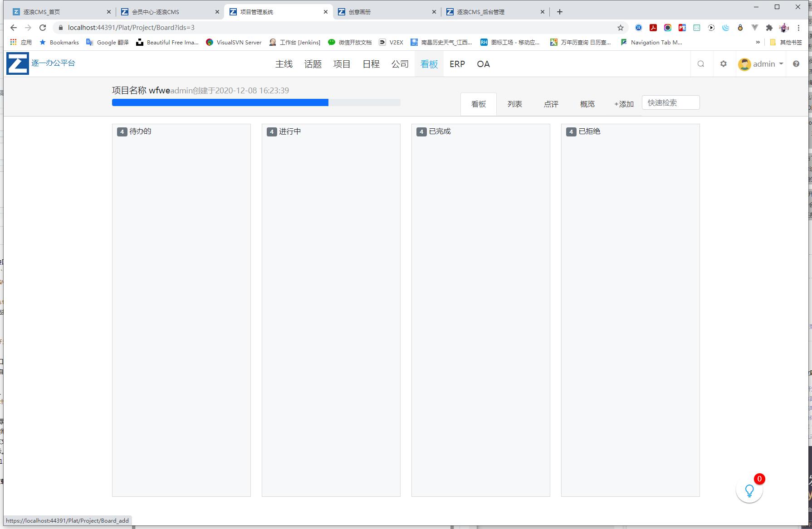Switch to the 概览 tab
812x529 pixels.
click(587, 104)
